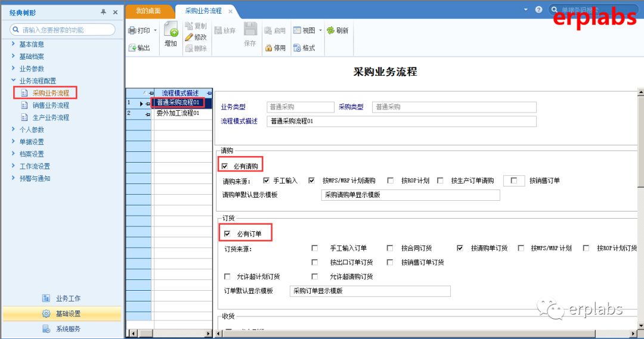Collapse the 业务流程配置 tree node

click(13, 80)
